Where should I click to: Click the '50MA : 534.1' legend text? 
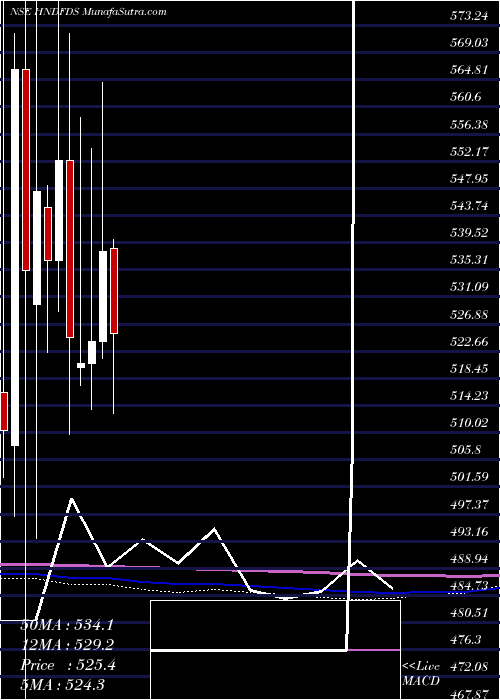point(67,625)
